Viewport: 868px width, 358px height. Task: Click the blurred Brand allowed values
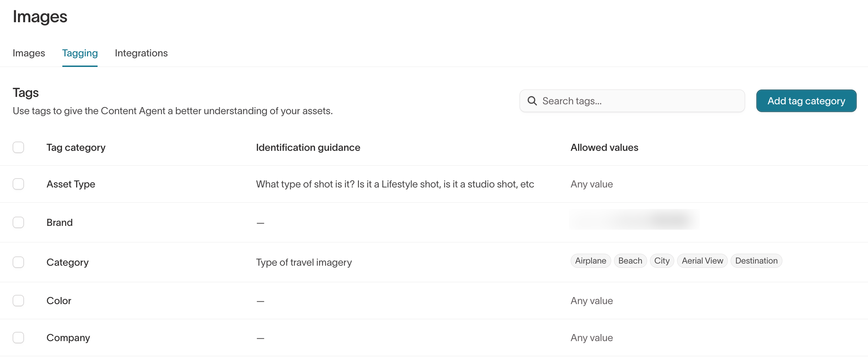point(635,220)
